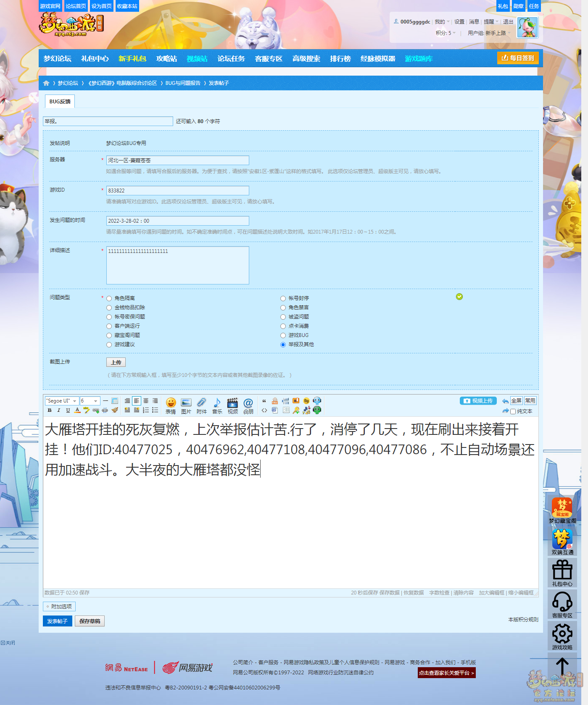
Task: Center-align the editor text
Action: pyautogui.click(x=146, y=401)
